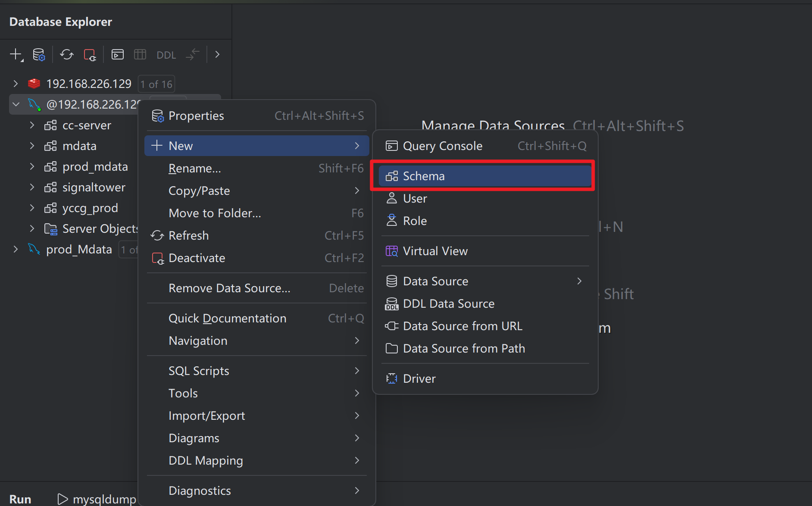The width and height of the screenshot is (812, 506).
Task: Expand the cc-server schema node
Action: 32,125
